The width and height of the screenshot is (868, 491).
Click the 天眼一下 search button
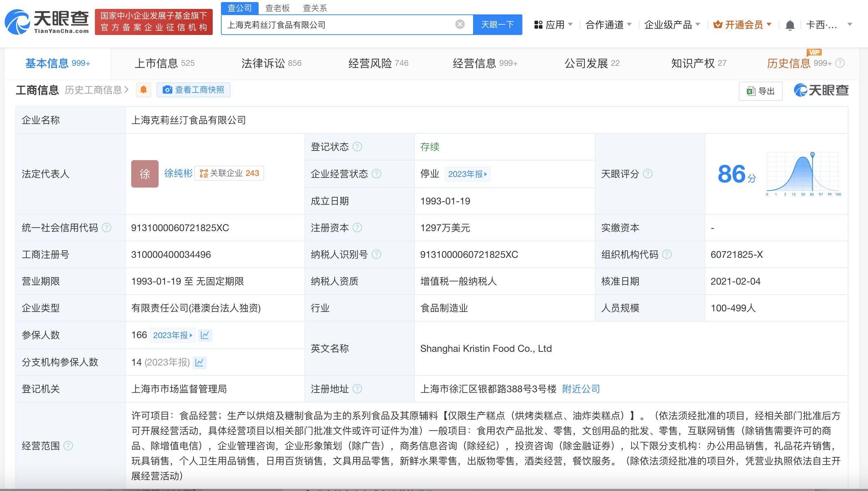(x=497, y=25)
